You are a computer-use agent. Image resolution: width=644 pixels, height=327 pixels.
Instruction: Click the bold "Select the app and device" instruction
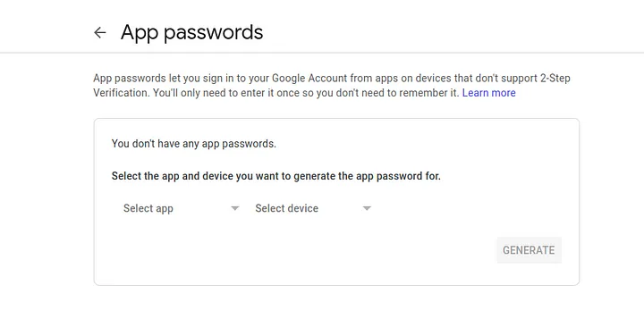pyautogui.click(x=276, y=176)
